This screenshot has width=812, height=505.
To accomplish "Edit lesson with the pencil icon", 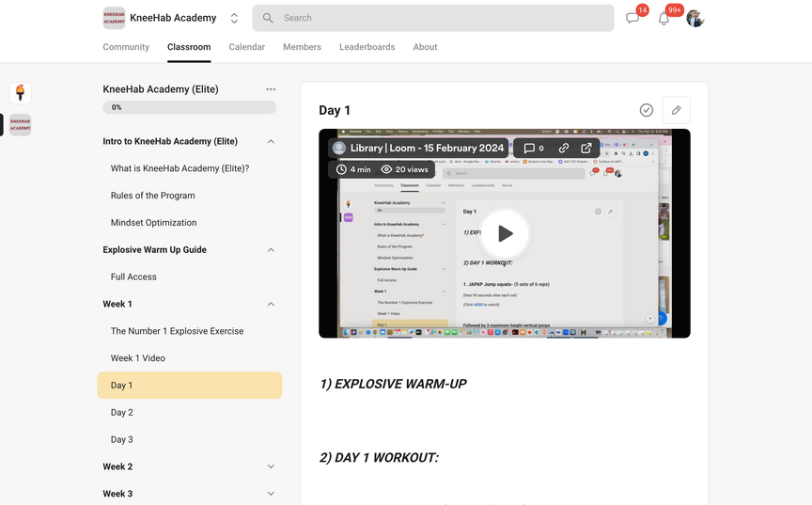I will click(676, 110).
